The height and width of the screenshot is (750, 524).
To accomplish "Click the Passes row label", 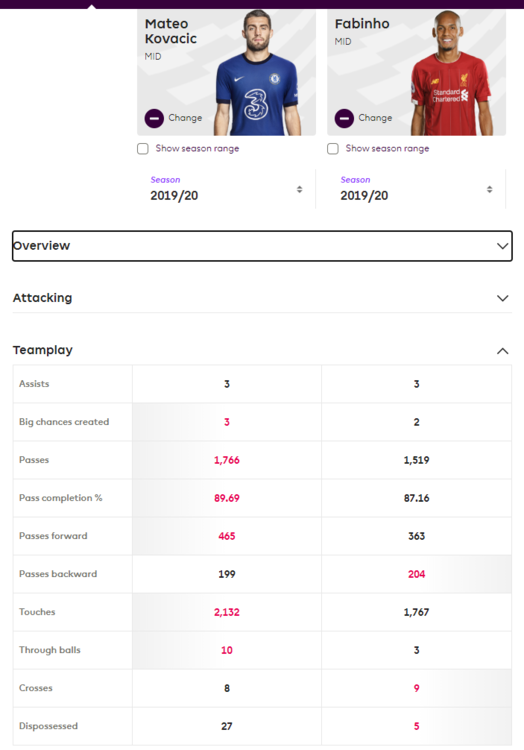I will (34, 460).
